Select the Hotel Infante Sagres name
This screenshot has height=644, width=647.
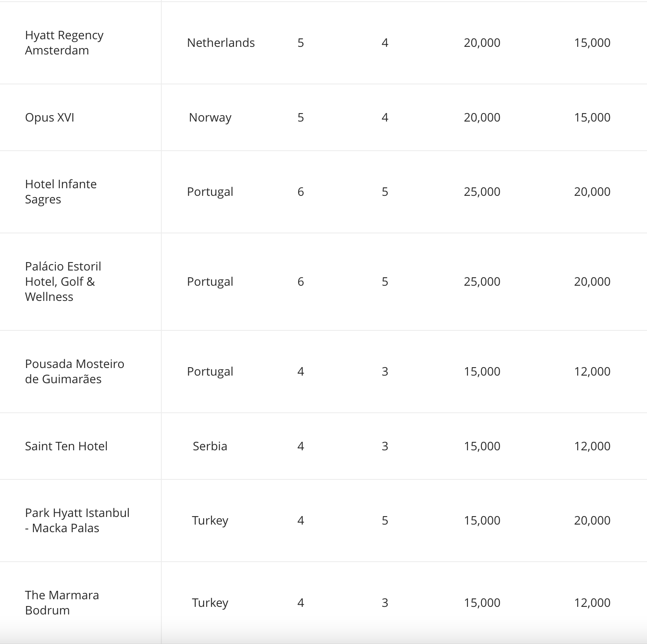tap(61, 192)
